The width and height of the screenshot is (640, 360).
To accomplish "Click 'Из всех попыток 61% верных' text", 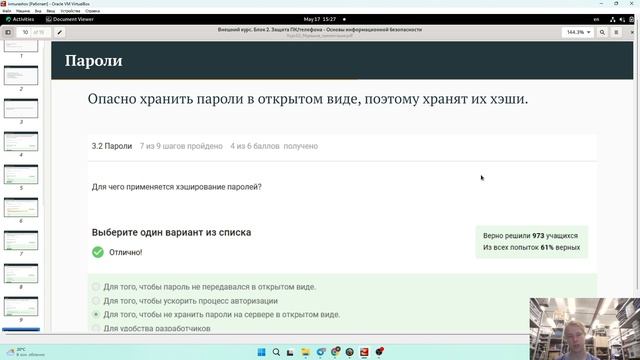I will (531, 247).
